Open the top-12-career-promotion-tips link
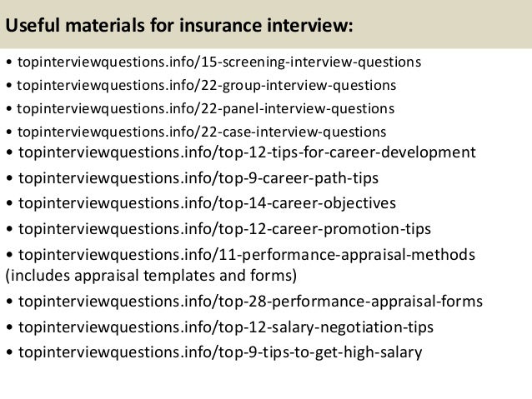 [x=224, y=229]
